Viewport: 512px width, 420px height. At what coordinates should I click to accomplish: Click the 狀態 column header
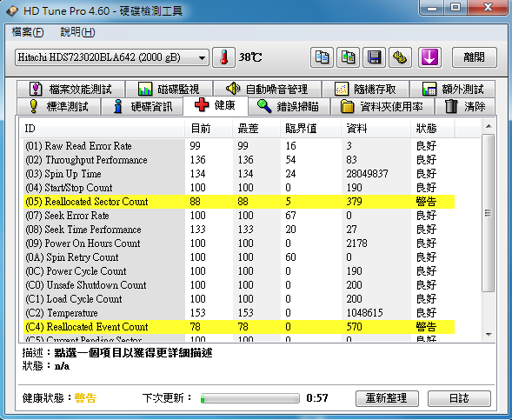coord(433,129)
